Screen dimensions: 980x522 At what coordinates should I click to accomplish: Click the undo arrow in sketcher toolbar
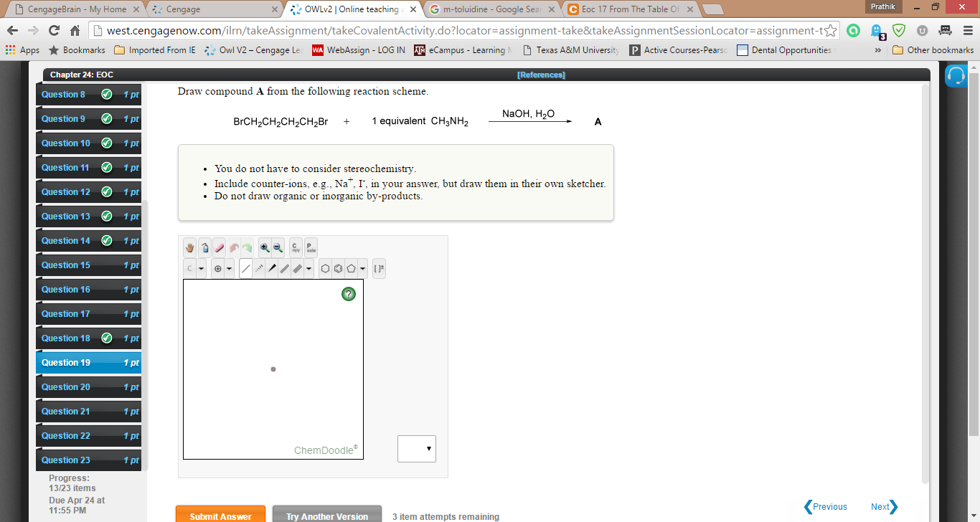click(x=234, y=247)
